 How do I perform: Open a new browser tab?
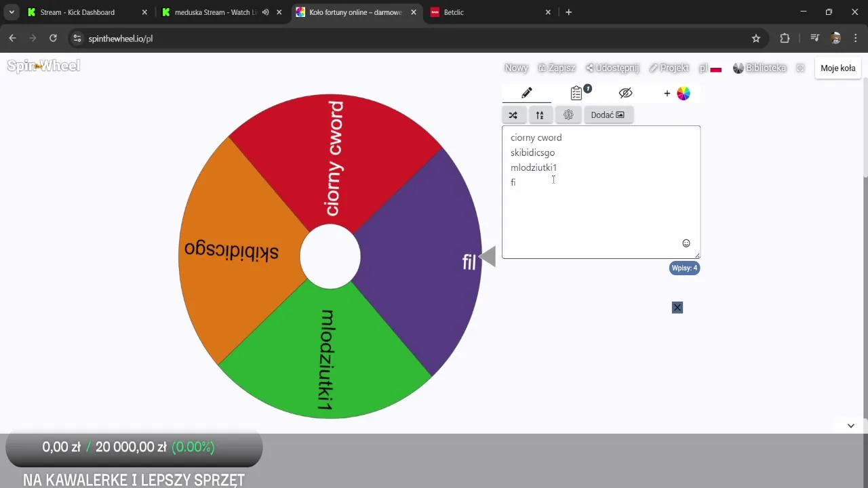point(568,12)
